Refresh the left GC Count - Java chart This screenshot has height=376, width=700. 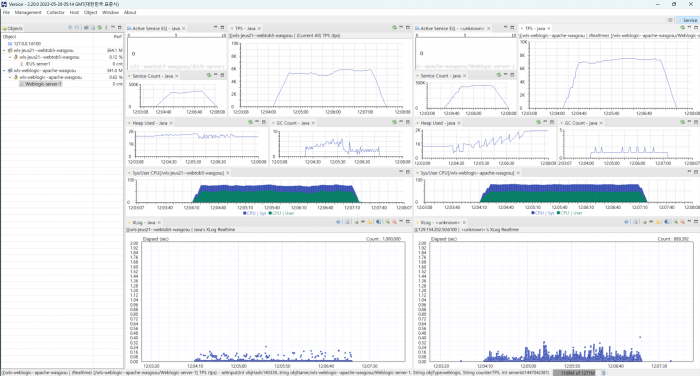[394, 122]
